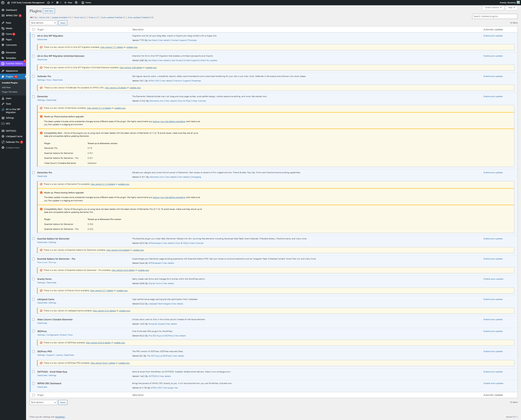This screenshot has width=521, height=420.
Task: Open Elementor from the sidebar
Action: pos(11,52)
